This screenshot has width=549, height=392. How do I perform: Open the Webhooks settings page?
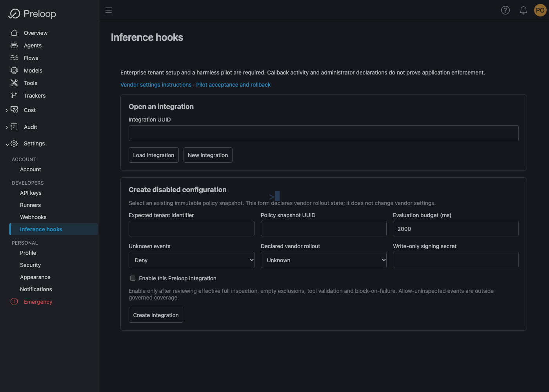pyautogui.click(x=33, y=217)
